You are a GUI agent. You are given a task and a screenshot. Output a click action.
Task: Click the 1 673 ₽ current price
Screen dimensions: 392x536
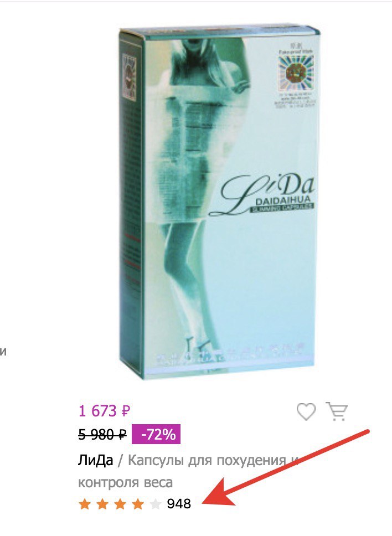[x=105, y=410]
